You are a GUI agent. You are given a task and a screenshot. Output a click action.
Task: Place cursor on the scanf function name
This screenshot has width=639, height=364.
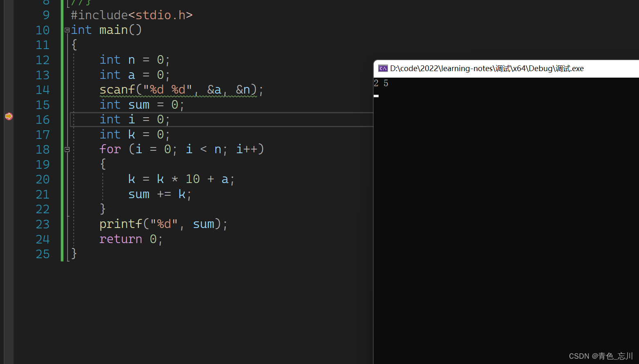click(x=117, y=90)
